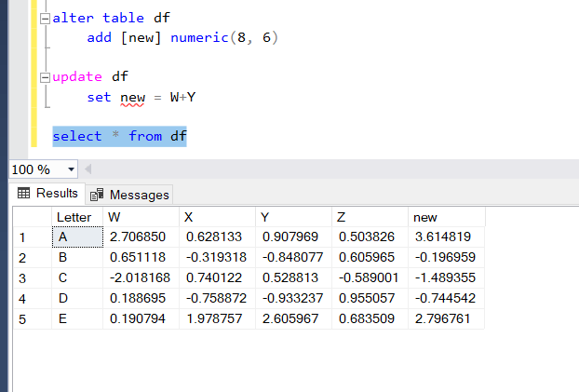Select the Z column header
Image resolution: width=579 pixels, height=392 pixels.
pyautogui.click(x=370, y=217)
